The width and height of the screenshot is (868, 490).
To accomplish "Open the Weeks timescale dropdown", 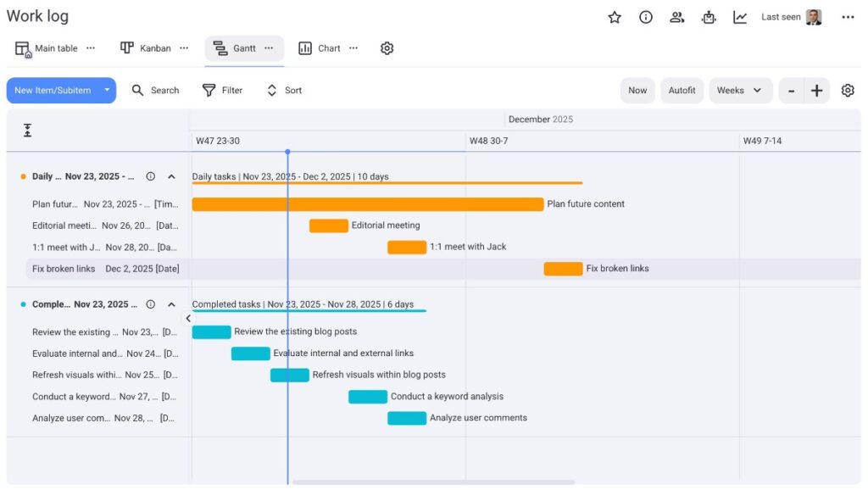I will [x=740, y=91].
